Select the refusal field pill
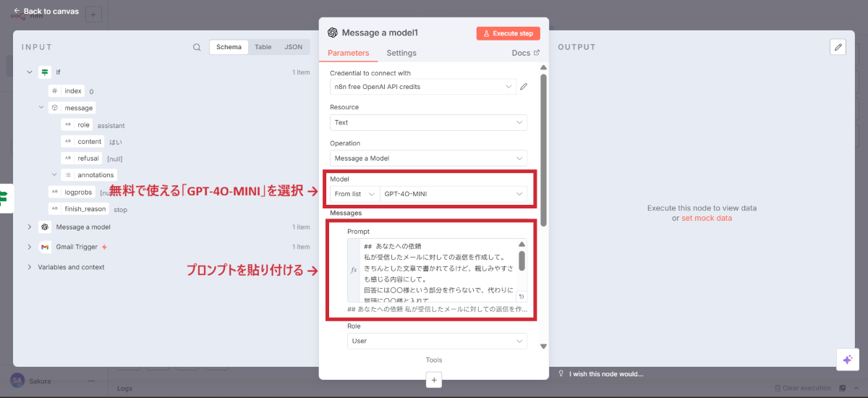Image resolution: width=868 pixels, height=398 pixels. [x=82, y=158]
